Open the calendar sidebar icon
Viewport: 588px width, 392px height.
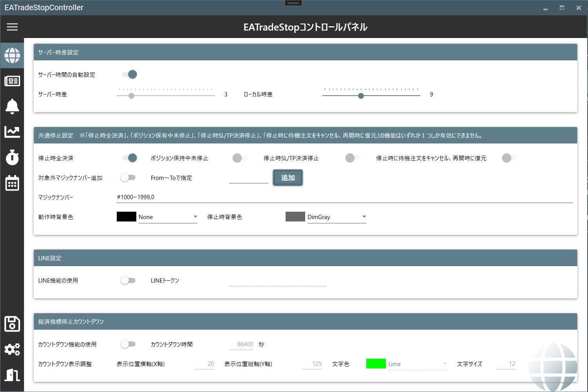12,183
